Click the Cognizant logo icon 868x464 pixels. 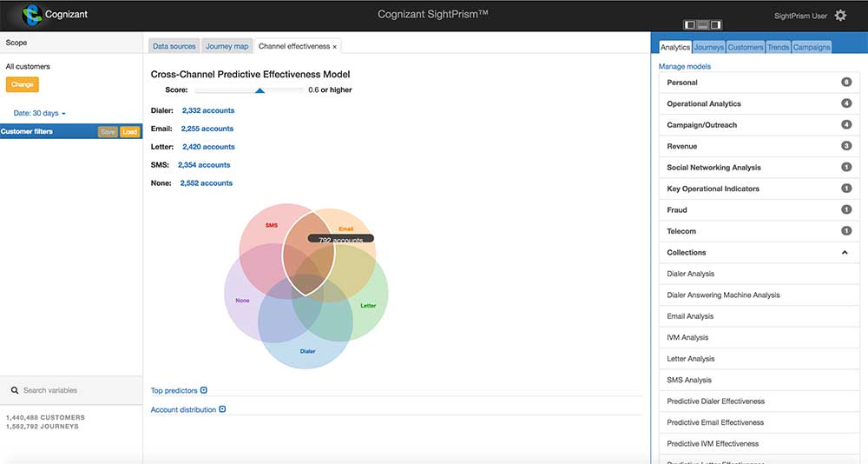tap(31, 15)
